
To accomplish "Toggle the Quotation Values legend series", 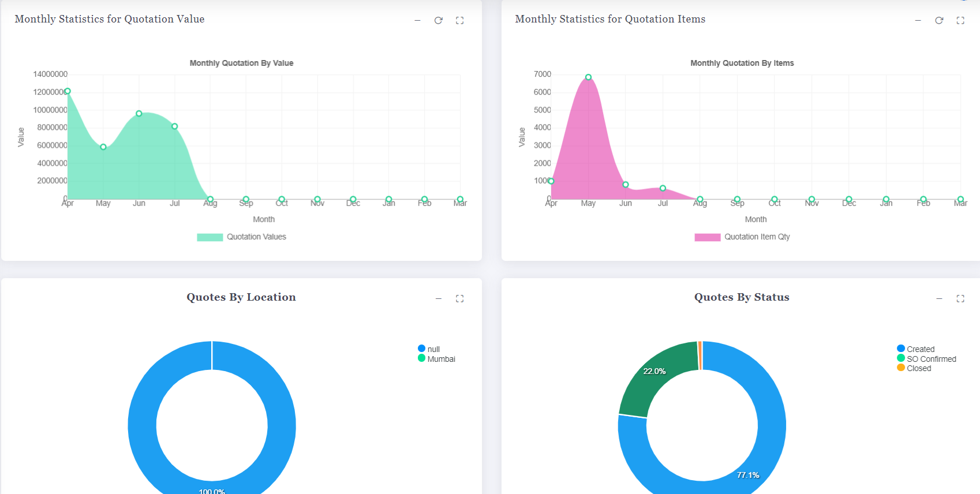I will click(x=241, y=237).
